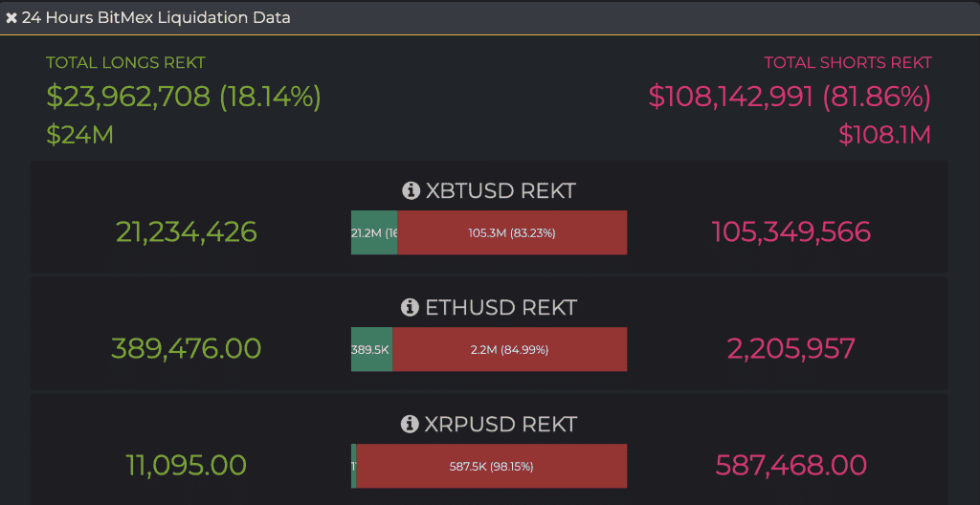Close the BitMex Liquidation Data panel
The height and width of the screenshot is (505, 980).
pos(11,18)
